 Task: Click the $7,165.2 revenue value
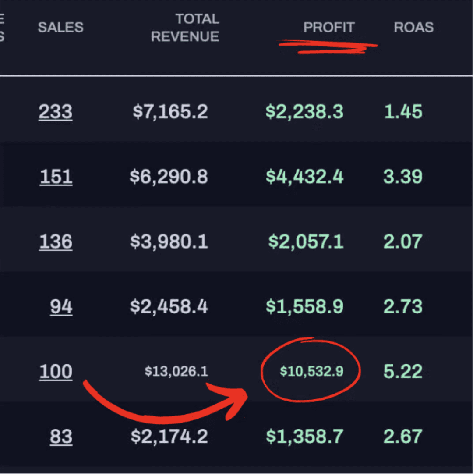tap(170, 112)
